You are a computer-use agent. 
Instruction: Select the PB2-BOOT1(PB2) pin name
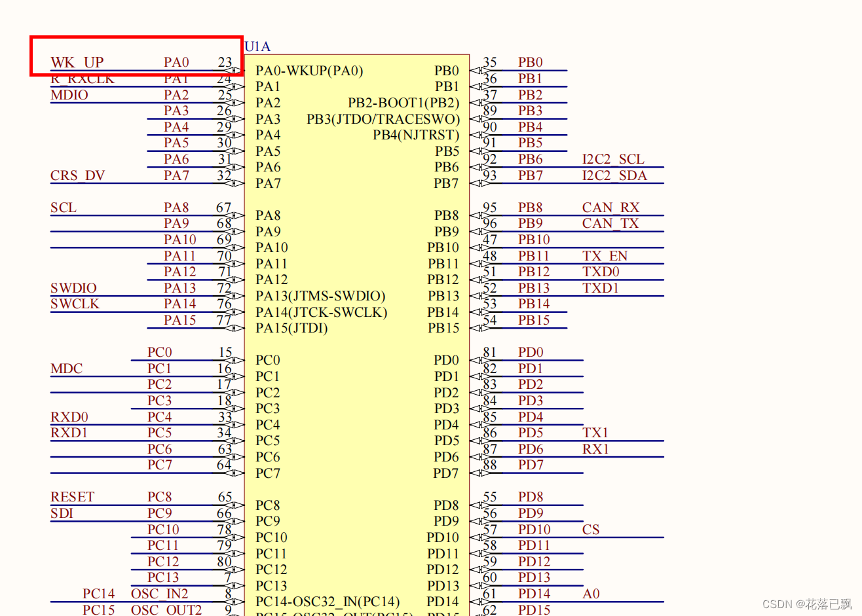coord(403,103)
